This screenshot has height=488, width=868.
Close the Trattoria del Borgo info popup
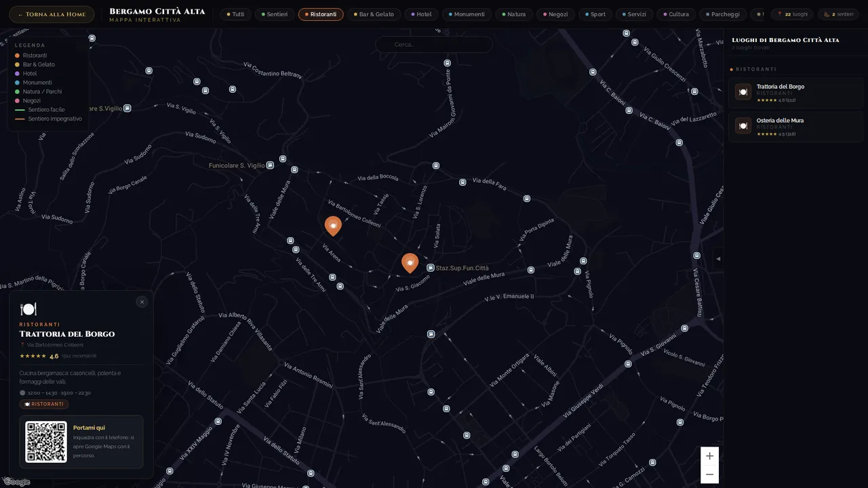(142, 302)
